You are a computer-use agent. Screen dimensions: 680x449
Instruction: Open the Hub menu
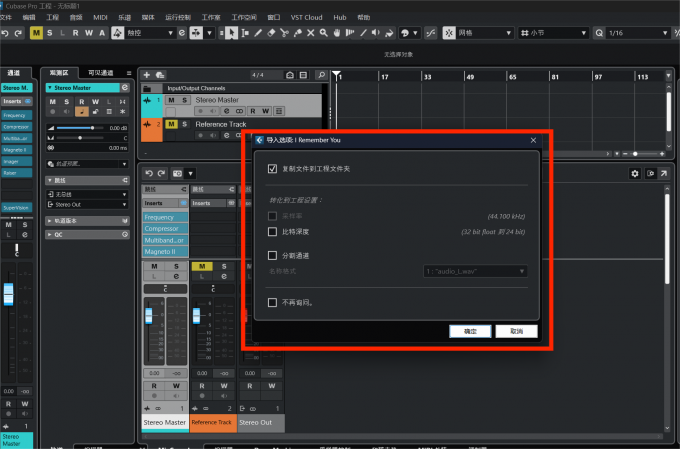(340, 17)
